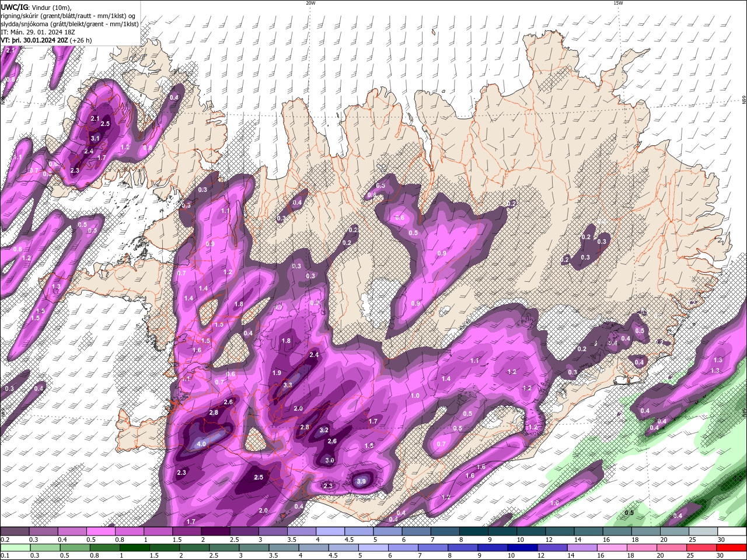Image resolution: width=747 pixels, height=560 pixels.
Task: Click the snow legend label '4.5'
Action: click(349, 540)
